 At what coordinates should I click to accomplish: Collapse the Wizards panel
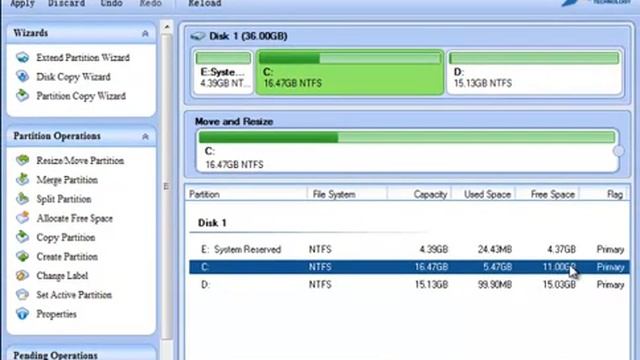(145, 33)
